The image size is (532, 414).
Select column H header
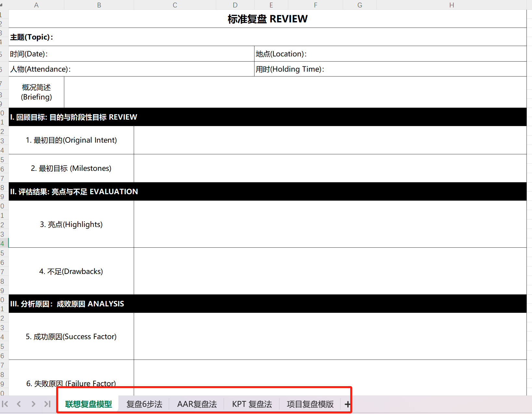[452, 5]
